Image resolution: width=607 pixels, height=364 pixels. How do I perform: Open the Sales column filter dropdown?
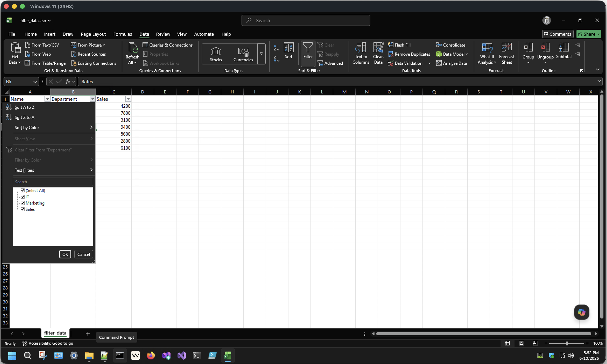pos(128,99)
